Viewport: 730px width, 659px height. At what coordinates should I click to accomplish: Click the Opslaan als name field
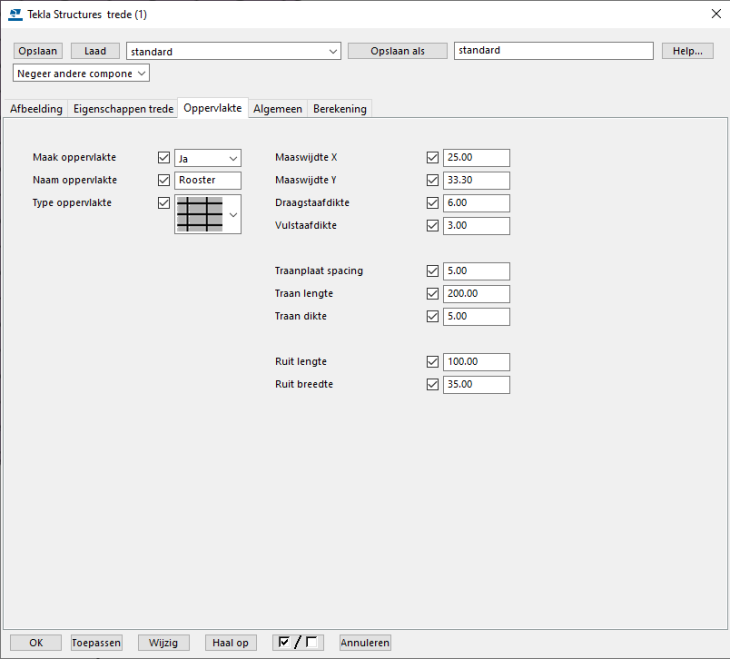coord(554,51)
